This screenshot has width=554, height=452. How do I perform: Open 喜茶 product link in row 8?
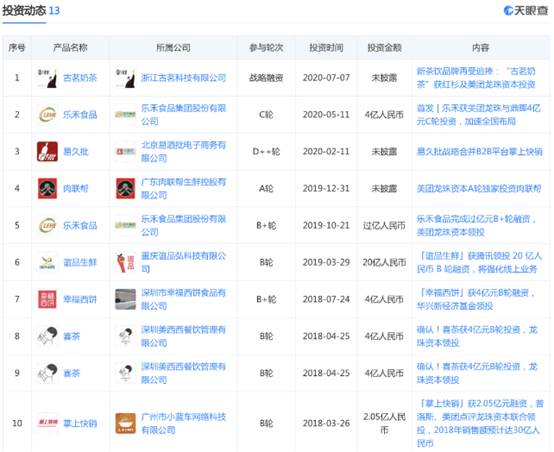pos(71,336)
